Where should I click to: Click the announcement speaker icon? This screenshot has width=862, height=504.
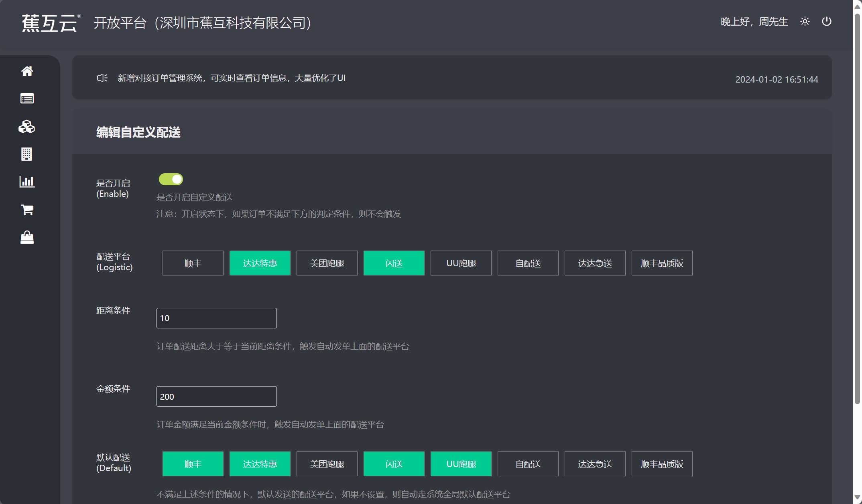click(102, 78)
